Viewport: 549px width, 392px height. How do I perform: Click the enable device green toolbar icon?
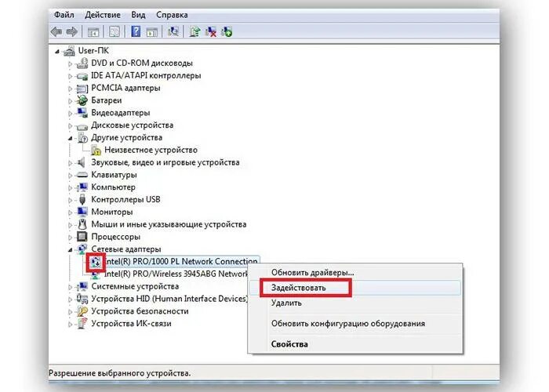[x=227, y=32]
